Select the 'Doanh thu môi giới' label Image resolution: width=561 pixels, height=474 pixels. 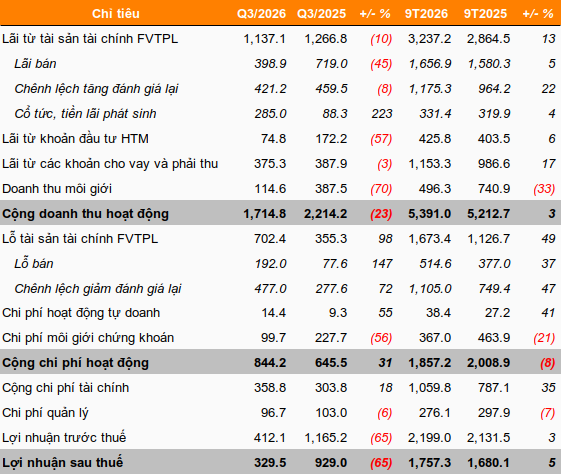tap(57, 189)
